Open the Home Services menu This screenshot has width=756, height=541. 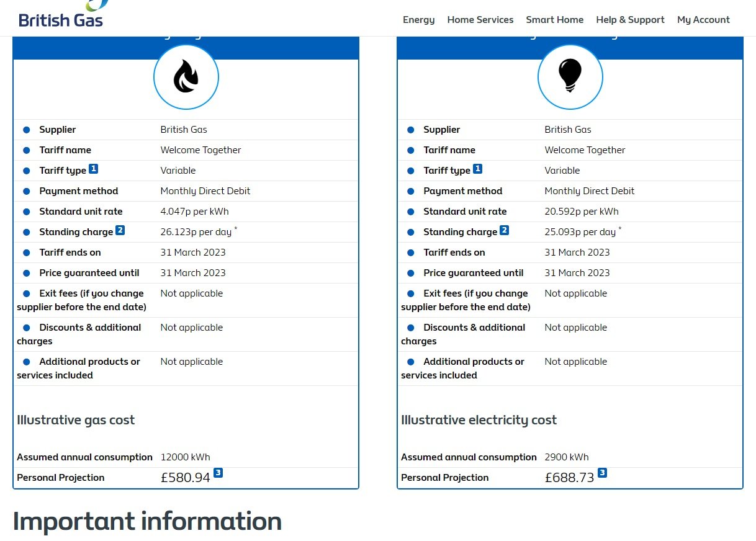[480, 20]
